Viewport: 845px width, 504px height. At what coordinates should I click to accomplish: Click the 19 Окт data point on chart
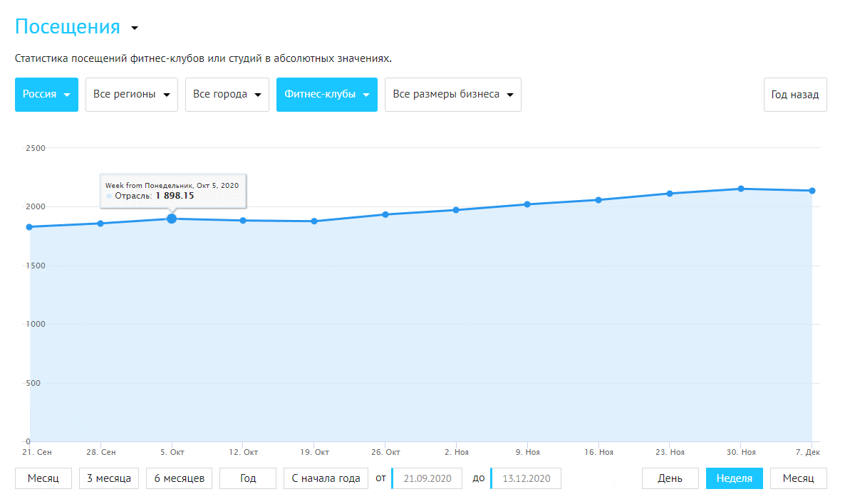tap(314, 221)
